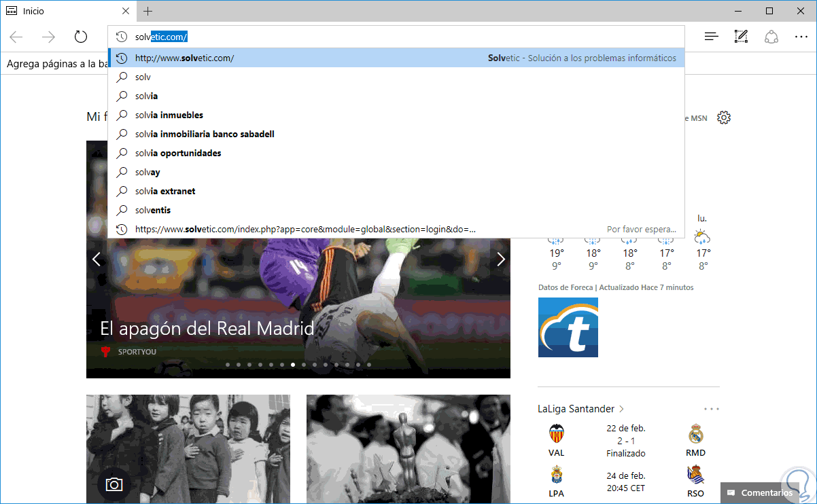
Task: Open the Web Note pen icon
Action: pyautogui.click(x=742, y=37)
